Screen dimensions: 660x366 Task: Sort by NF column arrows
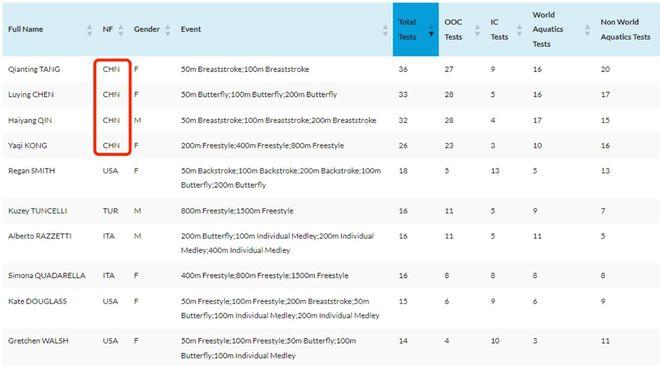tap(121, 30)
